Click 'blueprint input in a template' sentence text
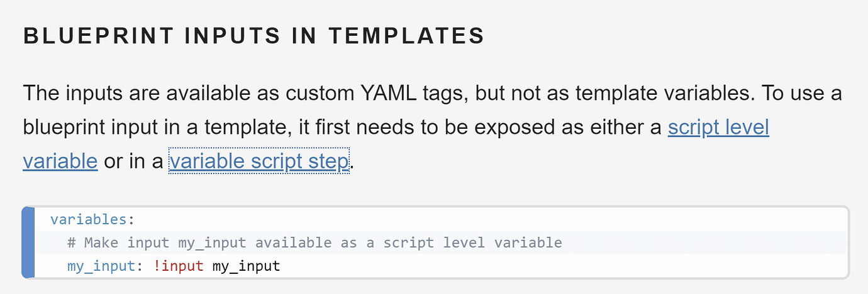Screen dimensions: 868x294 point(170,128)
